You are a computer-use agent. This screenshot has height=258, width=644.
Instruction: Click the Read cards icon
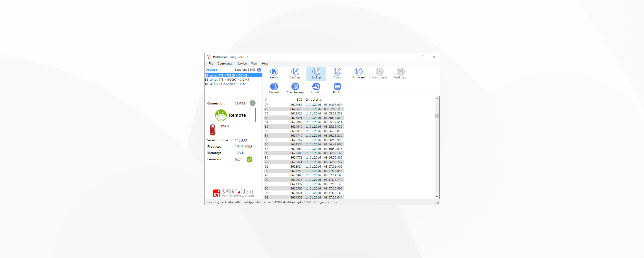(400, 73)
